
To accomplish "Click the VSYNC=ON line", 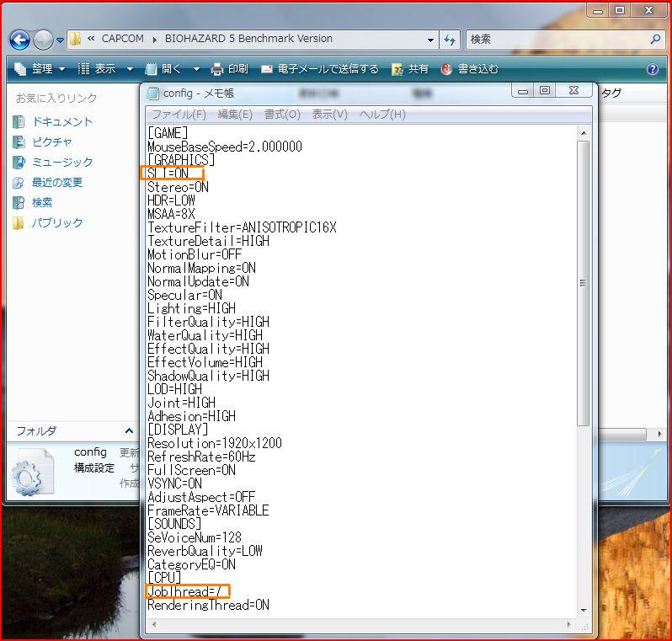I will pyautogui.click(x=174, y=483).
